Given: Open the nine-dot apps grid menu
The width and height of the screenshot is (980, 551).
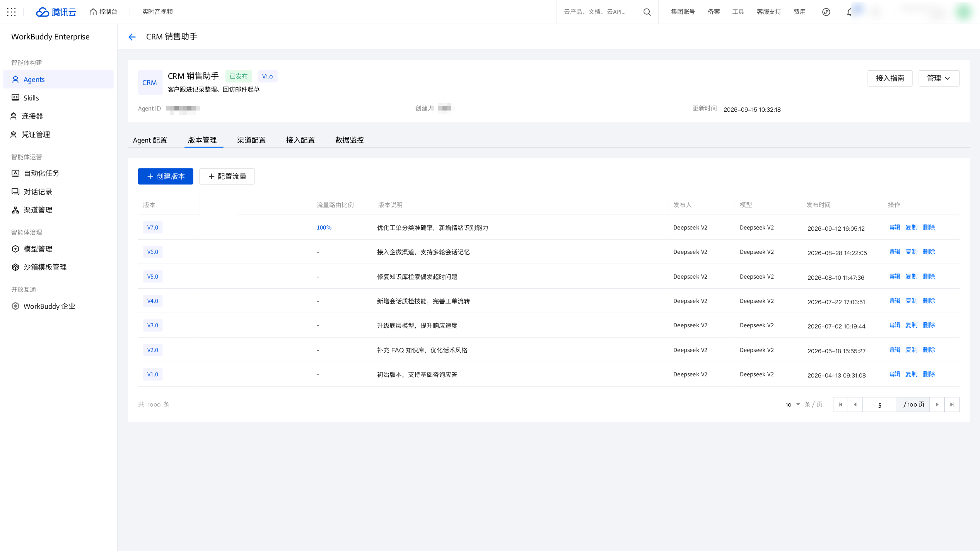Looking at the screenshot, I should (x=12, y=12).
